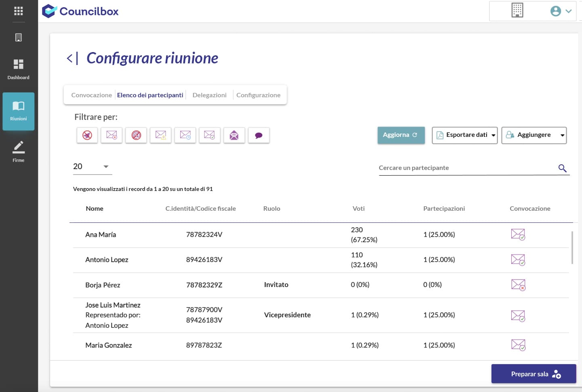Filter by opened envelope icon
Screen dimensions: 582x392
234,135
